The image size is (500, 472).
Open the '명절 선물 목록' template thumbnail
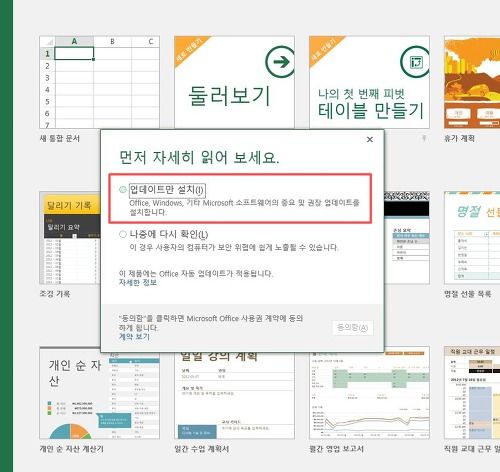tap(472, 238)
